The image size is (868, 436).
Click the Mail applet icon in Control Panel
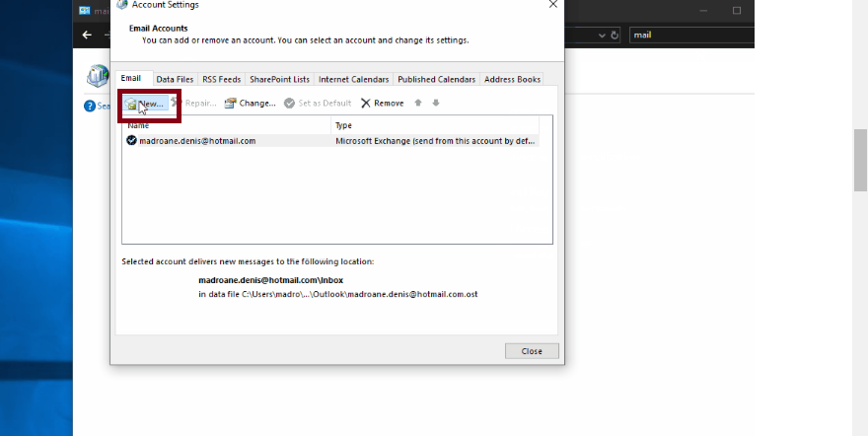click(x=98, y=76)
